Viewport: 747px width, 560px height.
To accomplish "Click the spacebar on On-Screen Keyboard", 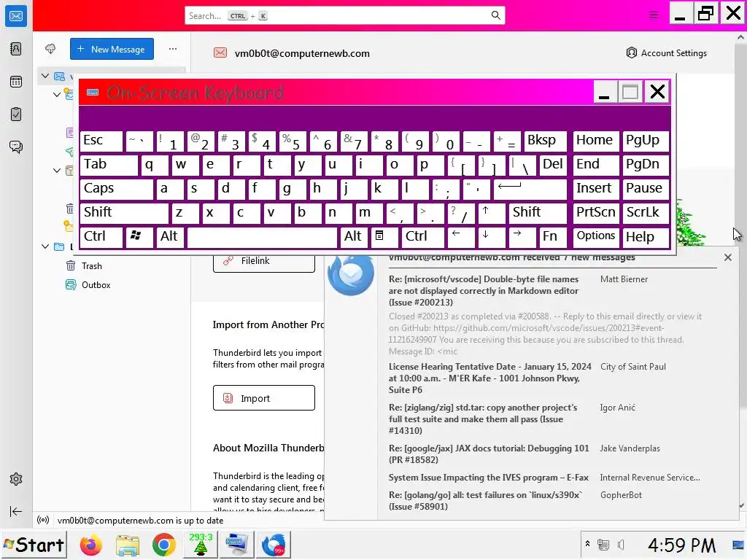I will [x=262, y=237].
